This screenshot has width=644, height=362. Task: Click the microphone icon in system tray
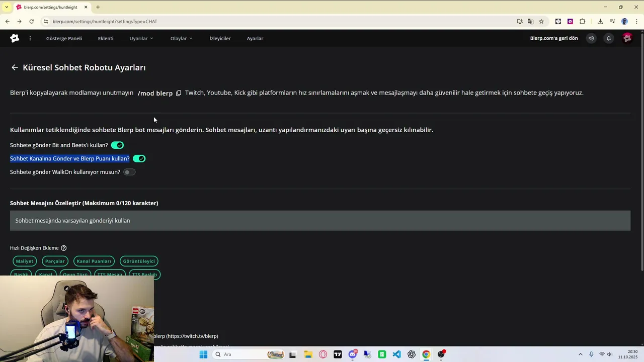pyautogui.click(x=591, y=354)
